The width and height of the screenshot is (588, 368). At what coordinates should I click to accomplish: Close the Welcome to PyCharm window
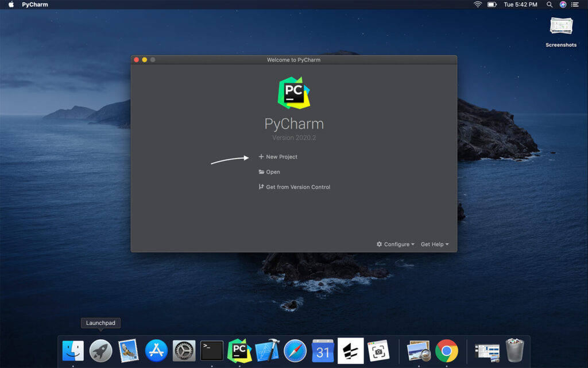point(137,60)
